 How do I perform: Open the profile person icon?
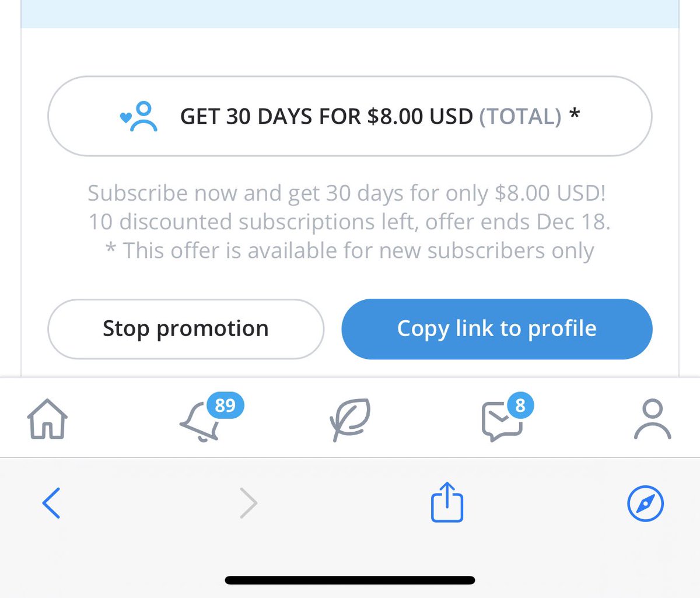point(653,419)
